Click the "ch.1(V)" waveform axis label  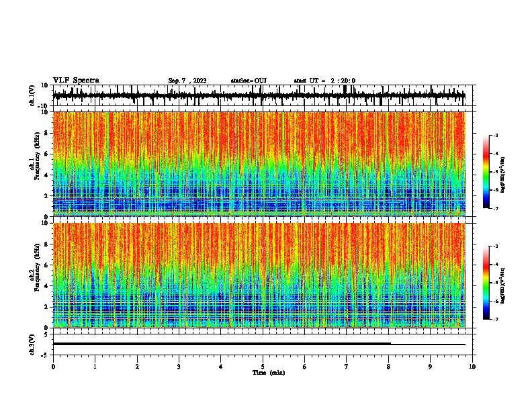pyautogui.click(x=32, y=95)
